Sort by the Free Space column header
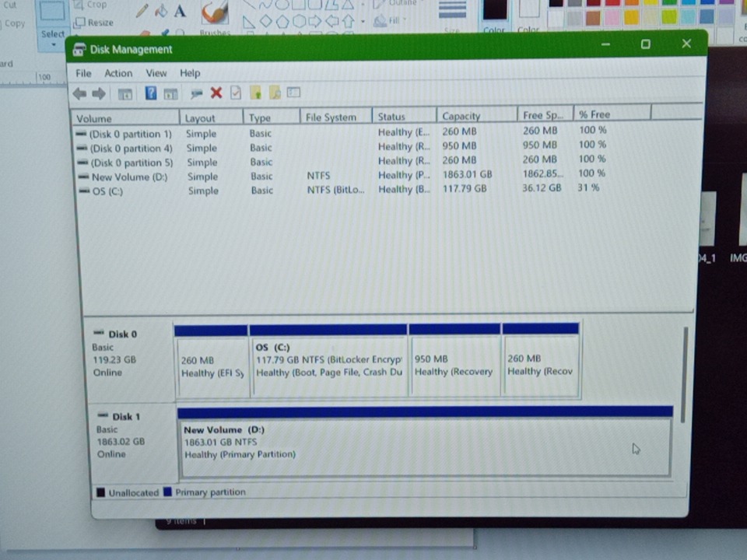The width and height of the screenshot is (747, 560). tap(545, 115)
